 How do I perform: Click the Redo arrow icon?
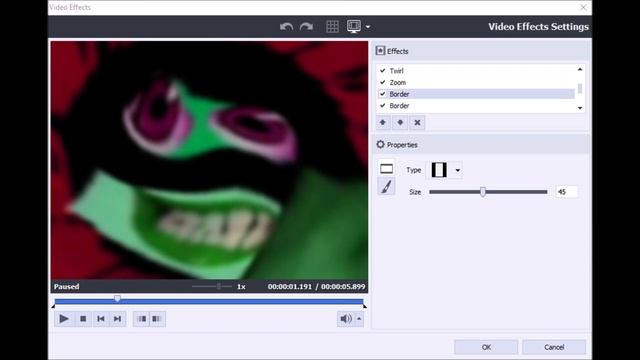[306, 27]
